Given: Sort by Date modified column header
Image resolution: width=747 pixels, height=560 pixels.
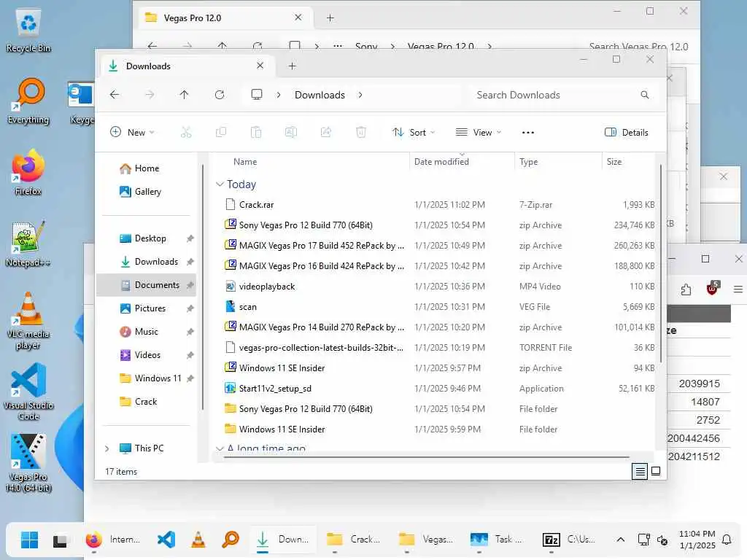Looking at the screenshot, I should tap(441, 162).
